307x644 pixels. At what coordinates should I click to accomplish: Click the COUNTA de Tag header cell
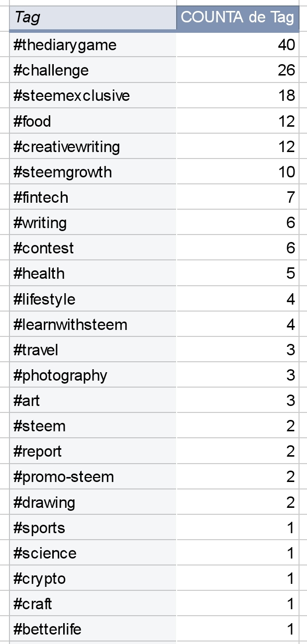coord(238,18)
